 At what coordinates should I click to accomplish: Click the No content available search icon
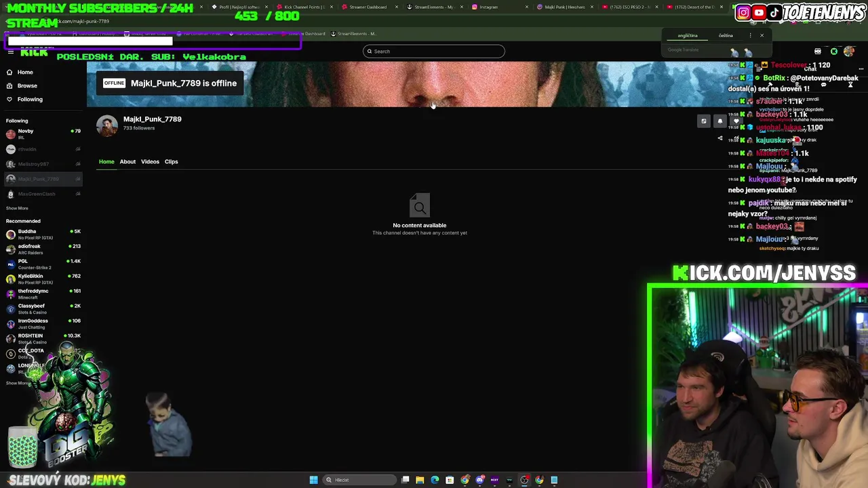click(x=420, y=207)
